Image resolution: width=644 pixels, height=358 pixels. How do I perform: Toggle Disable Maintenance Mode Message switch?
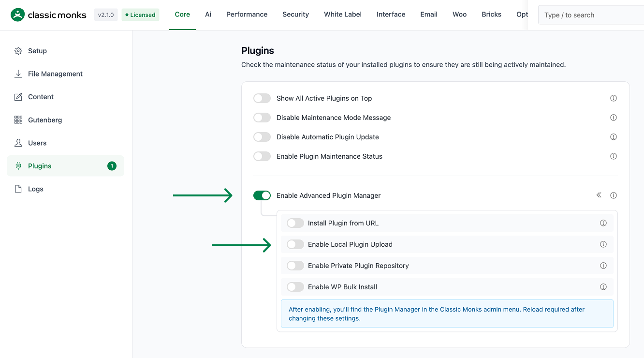point(262,118)
